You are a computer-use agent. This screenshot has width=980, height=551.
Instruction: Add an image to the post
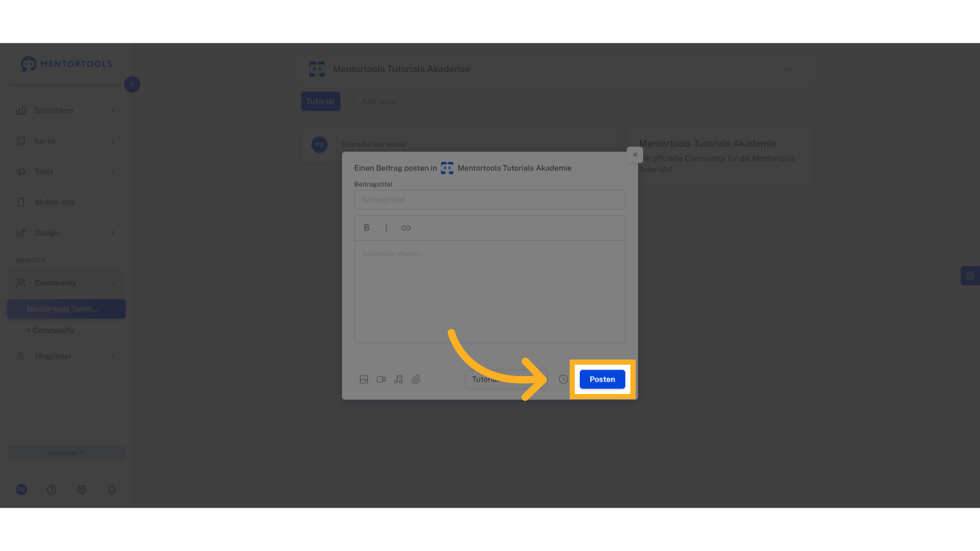(x=364, y=380)
